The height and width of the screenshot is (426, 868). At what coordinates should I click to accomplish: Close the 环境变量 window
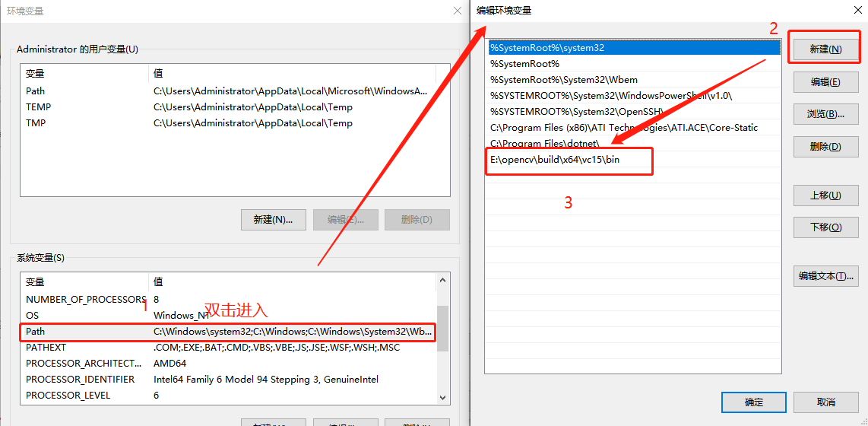(x=458, y=11)
